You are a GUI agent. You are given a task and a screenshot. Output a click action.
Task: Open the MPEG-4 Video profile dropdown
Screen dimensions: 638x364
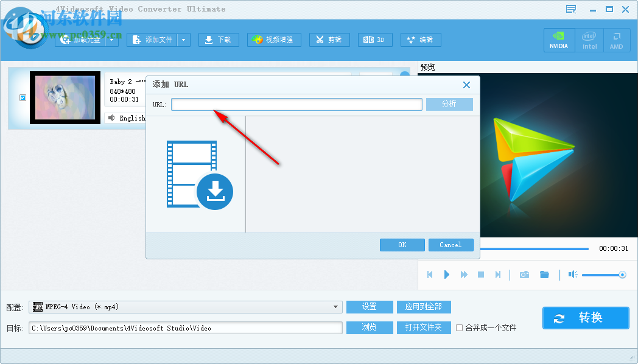tap(337, 307)
